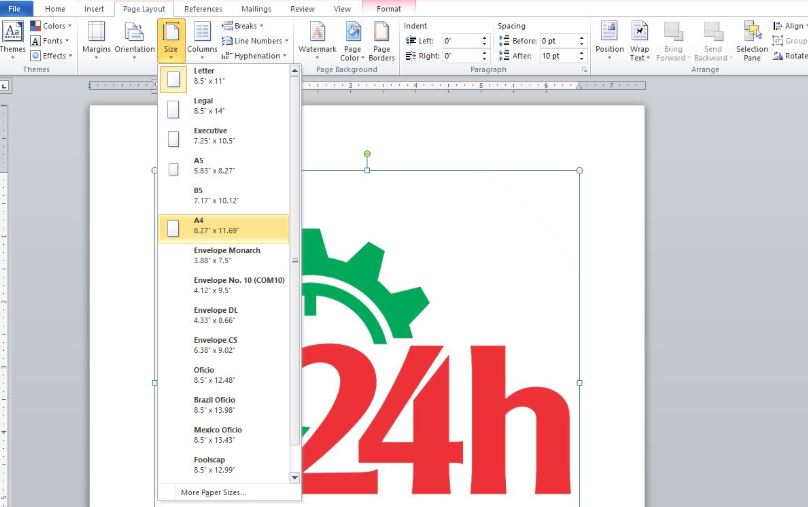Click Send Backward button
Image resolution: width=808 pixels, height=507 pixels.
pyautogui.click(x=713, y=41)
